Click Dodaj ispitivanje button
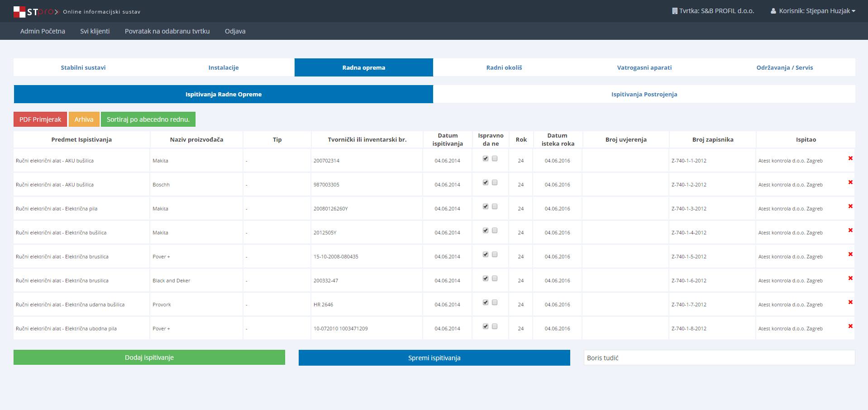Image resolution: width=868 pixels, height=410 pixels. click(x=149, y=358)
